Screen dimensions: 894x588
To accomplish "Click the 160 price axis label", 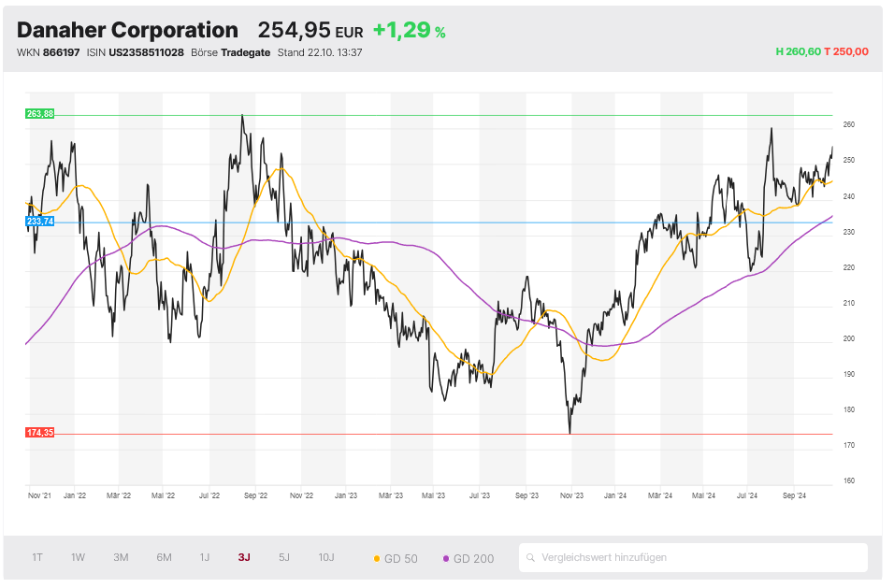I will point(849,480).
